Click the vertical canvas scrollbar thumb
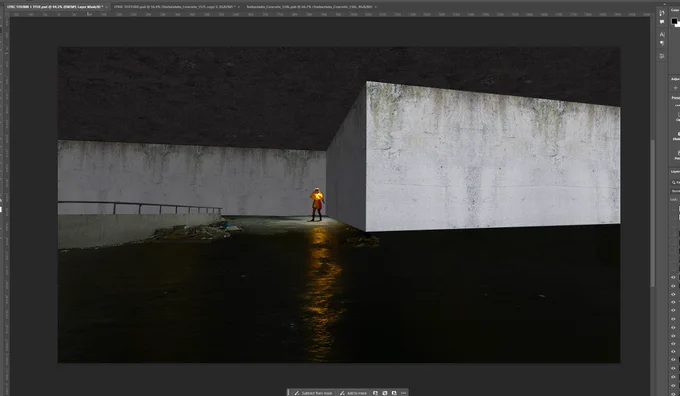Viewport: 680px width, 396px height. [653, 213]
